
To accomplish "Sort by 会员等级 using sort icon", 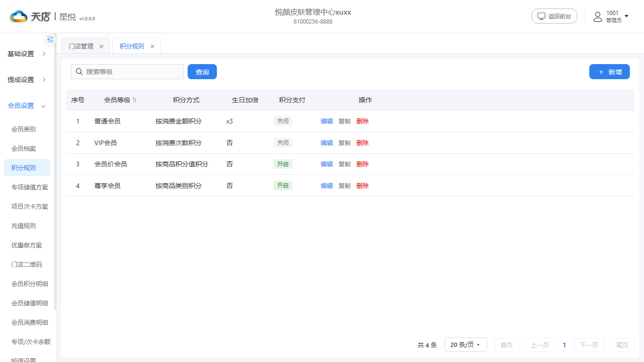I will (x=134, y=100).
